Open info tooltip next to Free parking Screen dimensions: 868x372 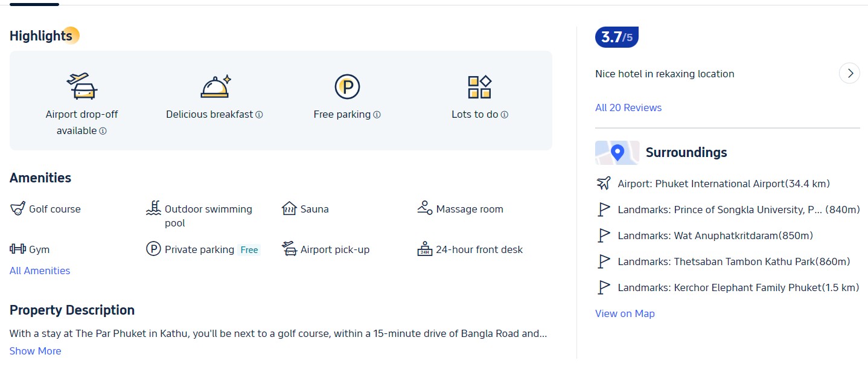pyautogui.click(x=377, y=115)
